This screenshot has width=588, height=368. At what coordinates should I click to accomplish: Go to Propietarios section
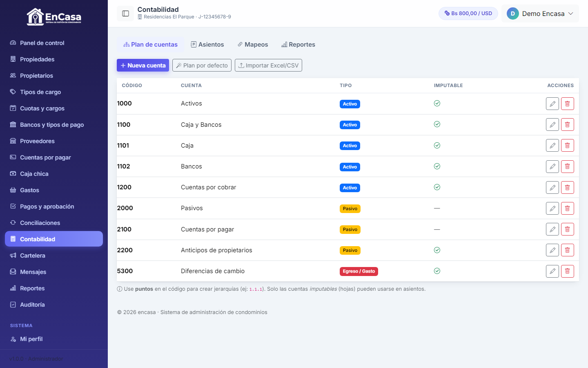(x=54, y=76)
